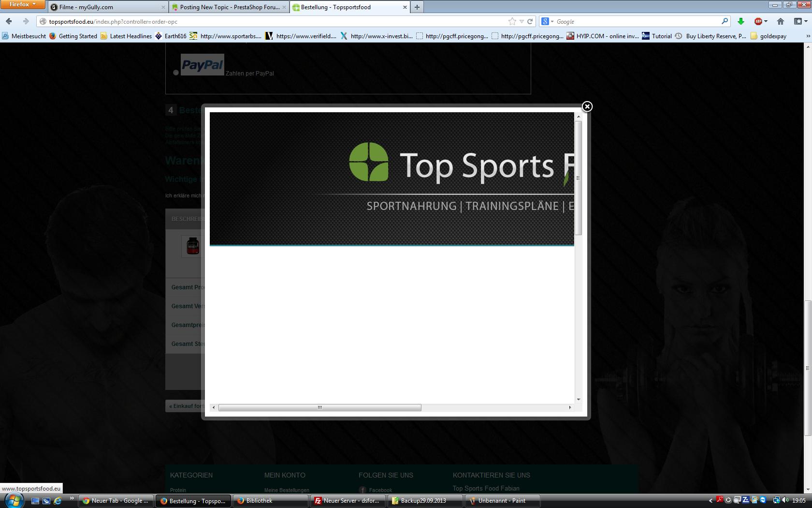Click the Show Desktop quick launch icon
The width and height of the screenshot is (812, 508).
[x=35, y=501]
